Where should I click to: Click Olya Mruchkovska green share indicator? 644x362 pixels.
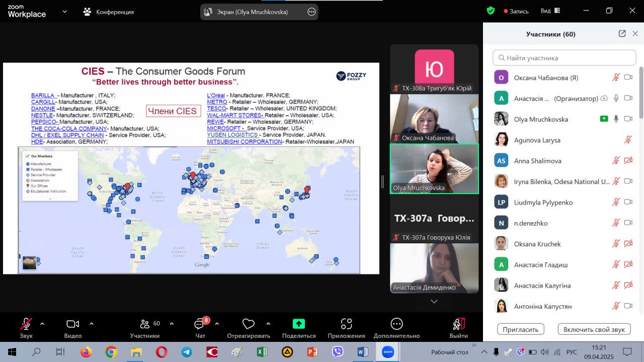click(604, 119)
